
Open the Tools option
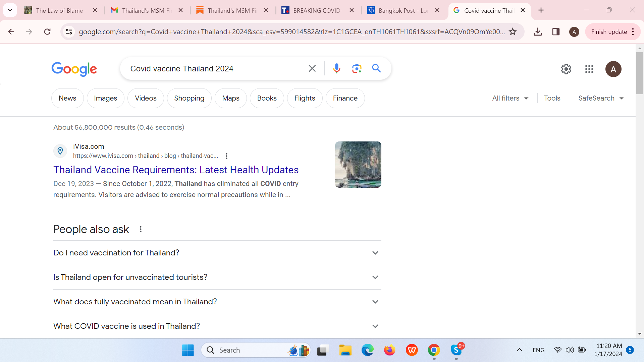(x=552, y=98)
